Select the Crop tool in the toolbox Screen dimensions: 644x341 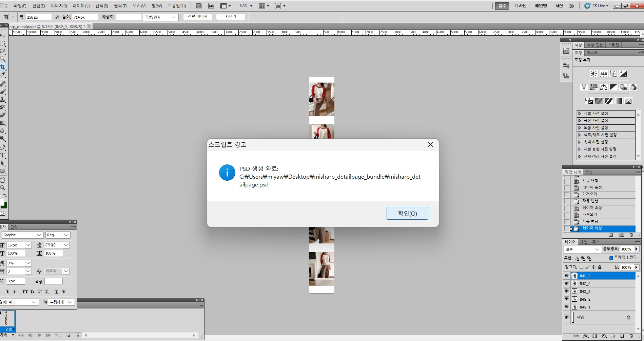pos(3,67)
